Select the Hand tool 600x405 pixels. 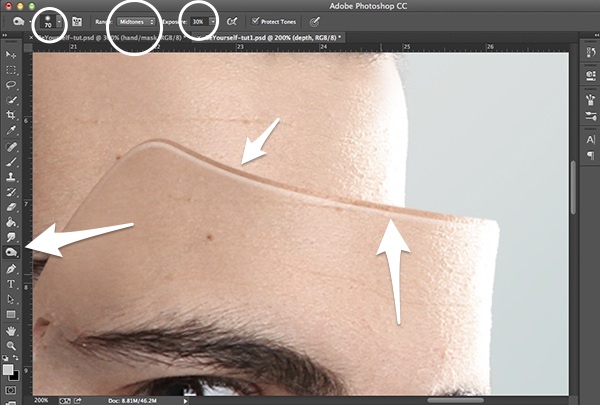point(11,331)
